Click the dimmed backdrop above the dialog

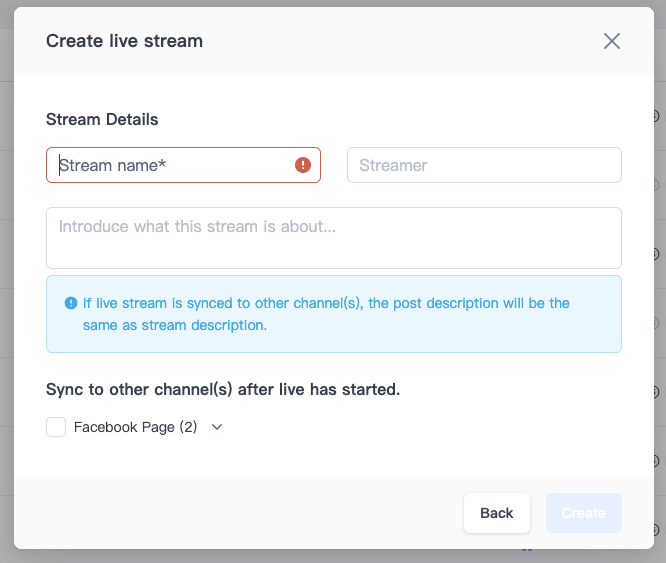333,3
